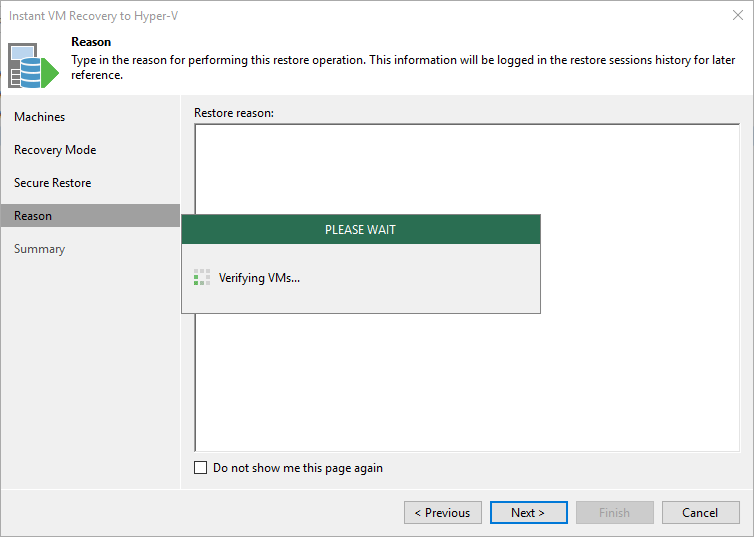Click the grayed-out Finish button

click(615, 512)
